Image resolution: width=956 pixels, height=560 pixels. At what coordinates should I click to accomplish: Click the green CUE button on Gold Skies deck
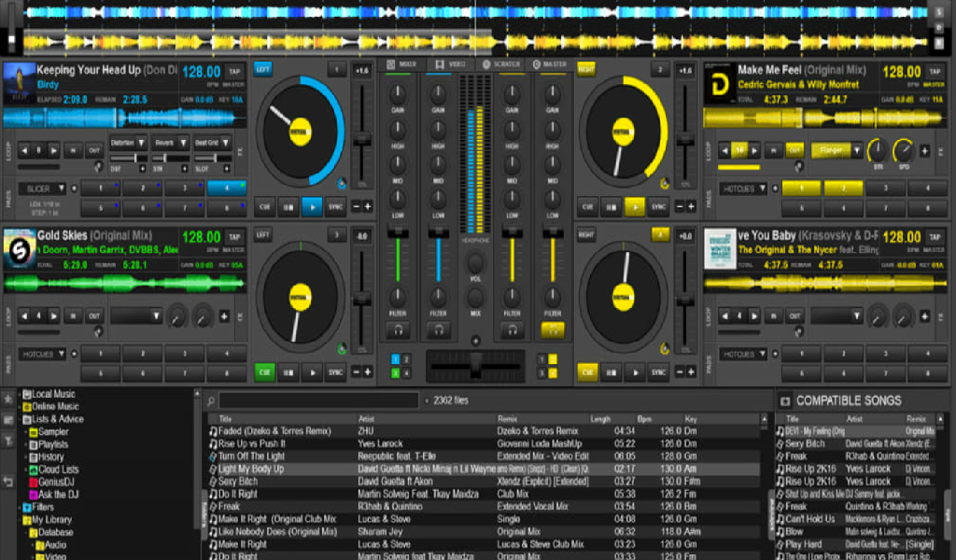(264, 372)
